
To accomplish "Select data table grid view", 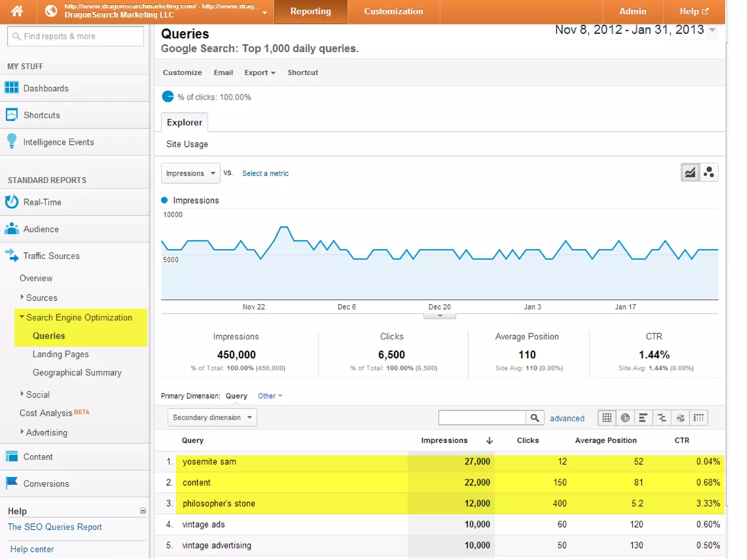I will [607, 418].
